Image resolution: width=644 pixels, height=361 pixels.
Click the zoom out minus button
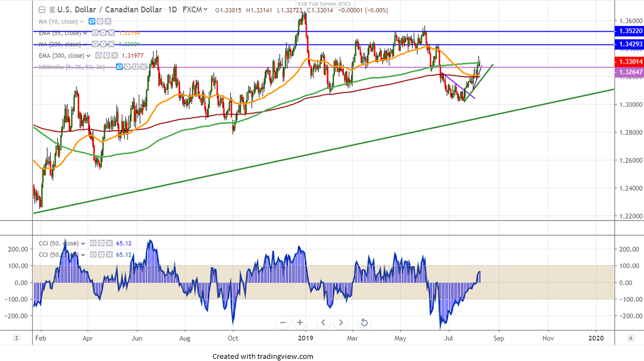point(282,323)
